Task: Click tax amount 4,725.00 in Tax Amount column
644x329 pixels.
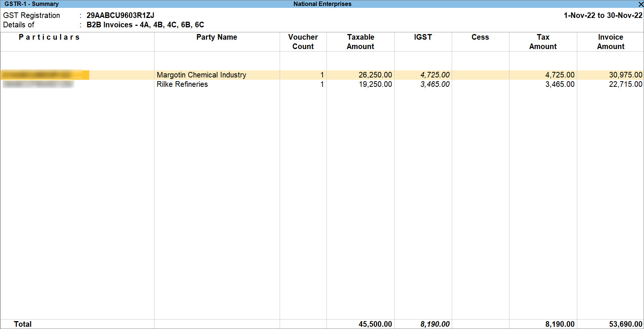Action: 560,75
